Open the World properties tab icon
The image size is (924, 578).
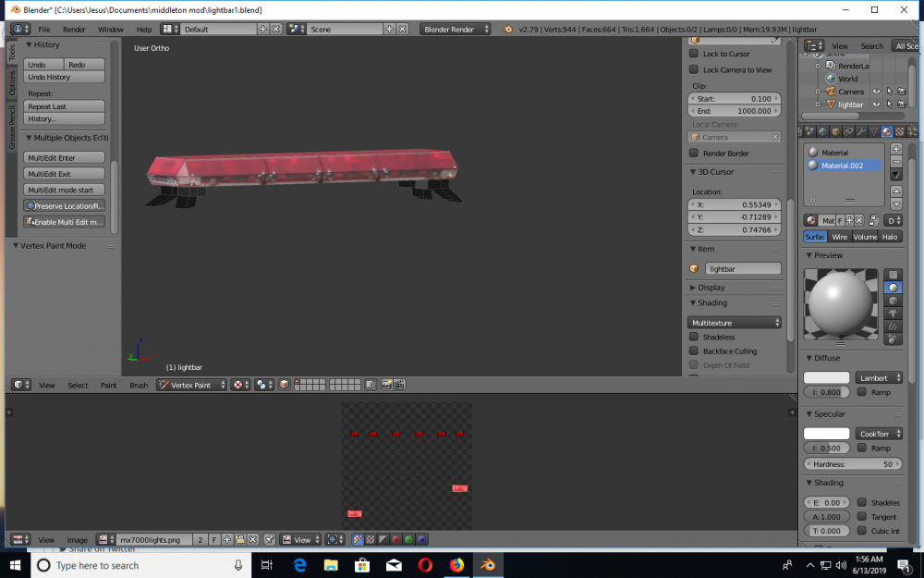tap(822, 131)
